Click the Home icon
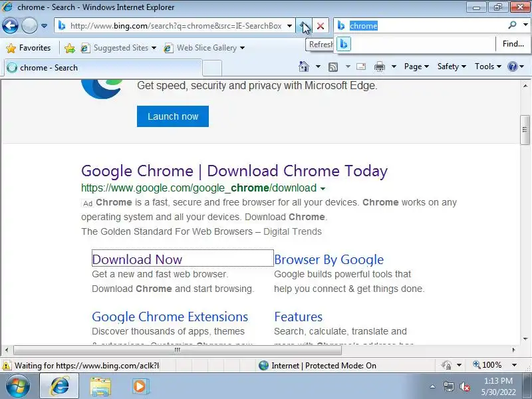The width and height of the screenshot is (532, 399). click(x=304, y=66)
